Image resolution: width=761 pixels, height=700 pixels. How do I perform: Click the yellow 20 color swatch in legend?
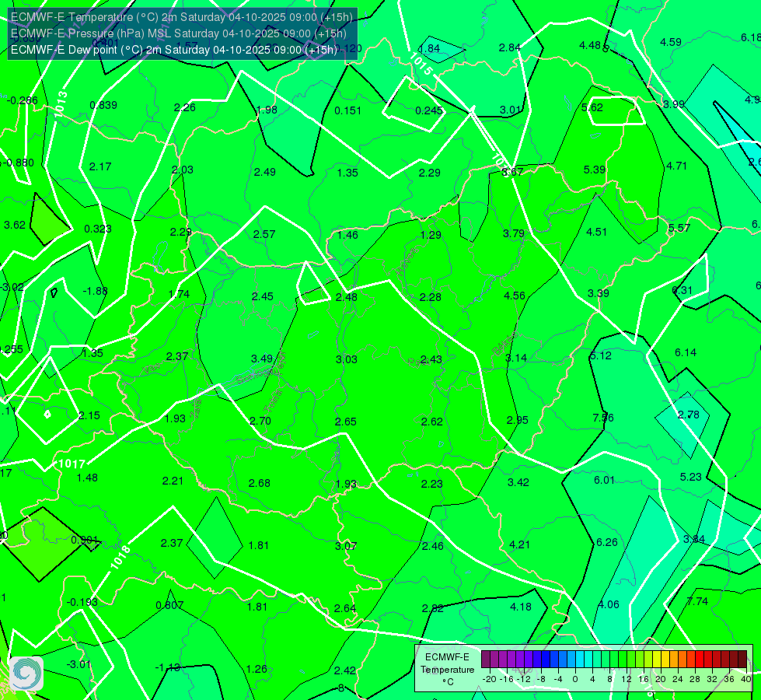[x=657, y=660]
